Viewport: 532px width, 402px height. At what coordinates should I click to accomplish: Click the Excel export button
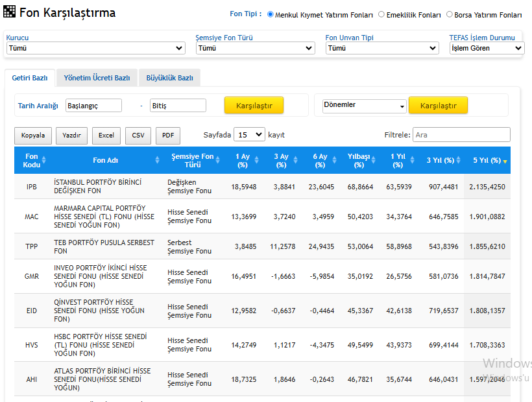[x=106, y=136]
